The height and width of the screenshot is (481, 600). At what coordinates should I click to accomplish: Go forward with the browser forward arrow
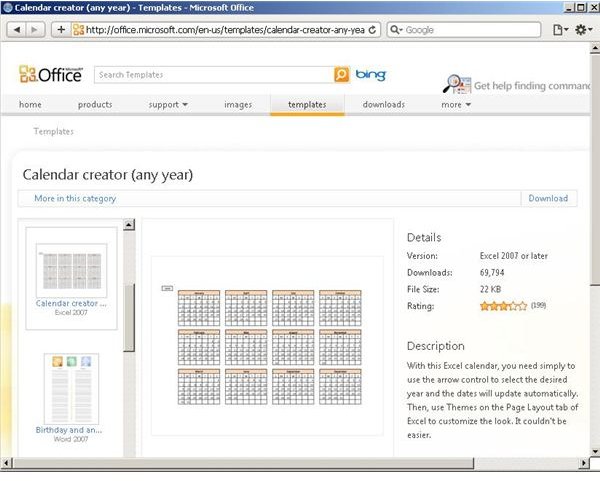pyautogui.click(x=35, y=29)
